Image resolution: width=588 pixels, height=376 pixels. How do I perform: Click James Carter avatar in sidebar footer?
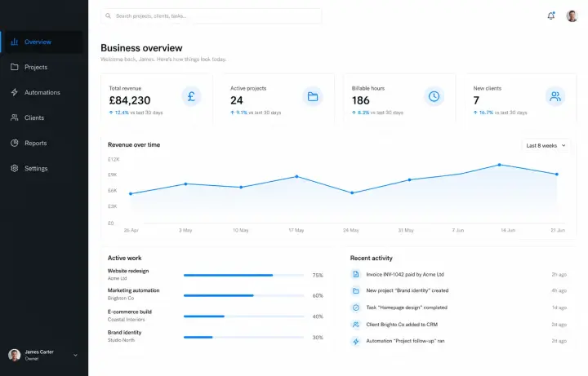tap(14, 355)
